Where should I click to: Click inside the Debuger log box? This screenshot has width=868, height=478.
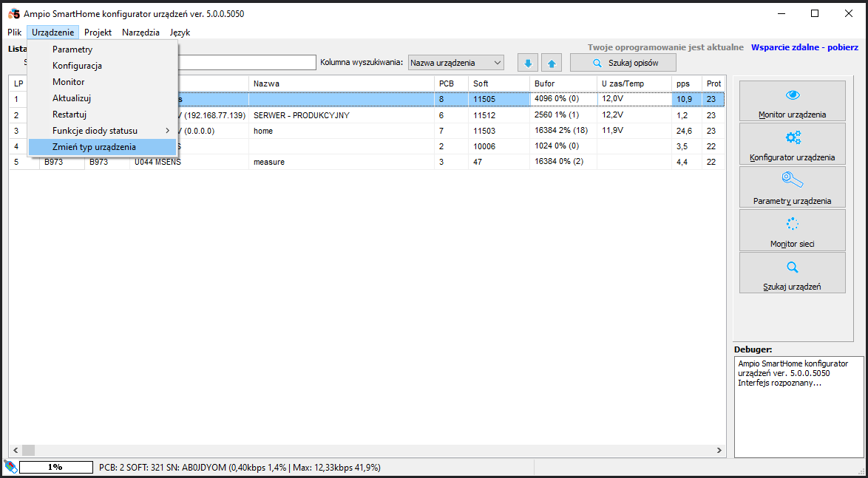coord(799,406)
